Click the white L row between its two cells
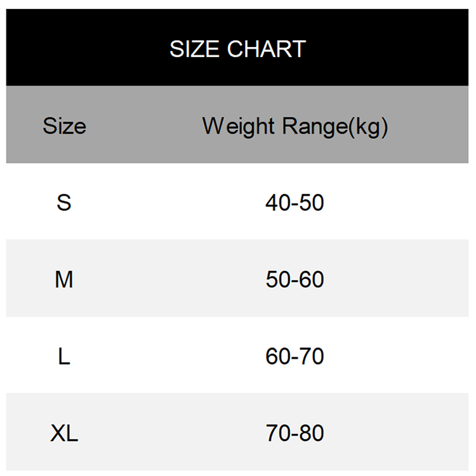476x476 pixels. click(165, 356)
